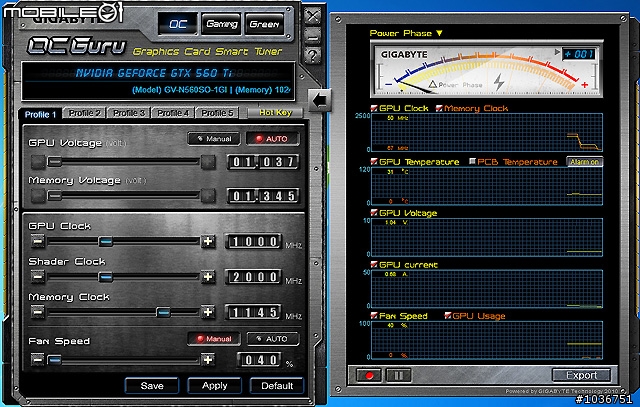Select Gaming mode button
Image resolution: width=640 pixels, height=407 pixels.
[x=222, y=24]
